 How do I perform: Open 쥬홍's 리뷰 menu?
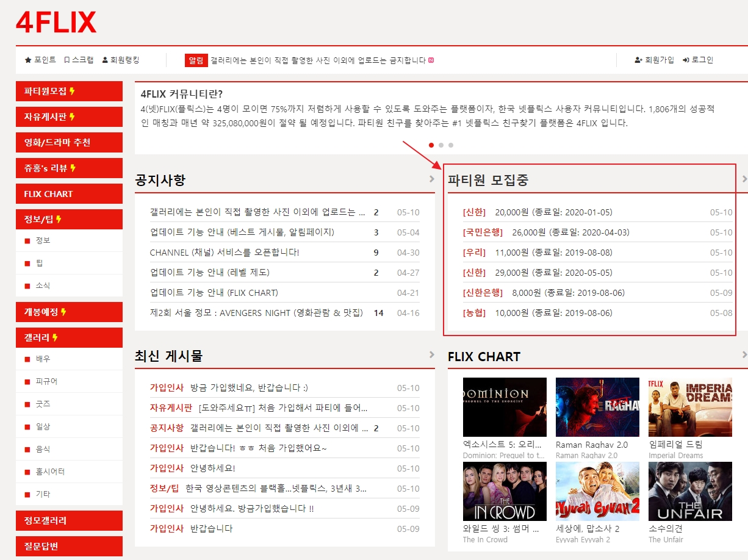(x=69, y=168)
